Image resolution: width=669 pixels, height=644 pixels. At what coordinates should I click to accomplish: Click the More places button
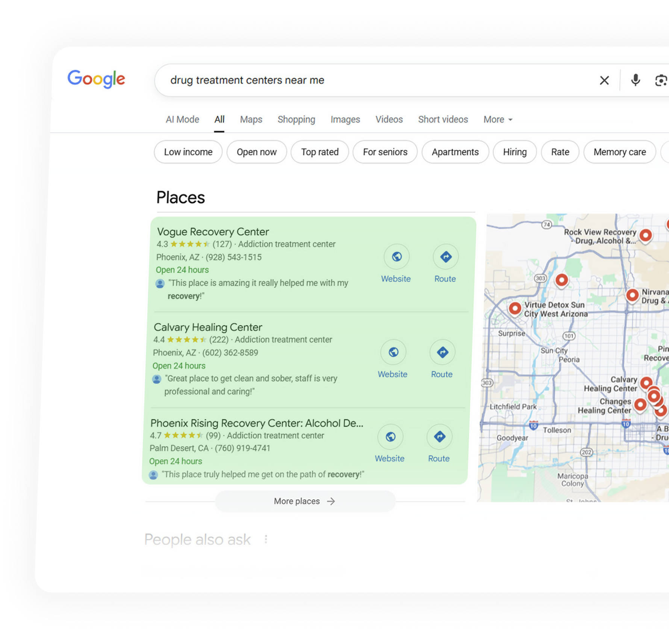coord(305,501)
